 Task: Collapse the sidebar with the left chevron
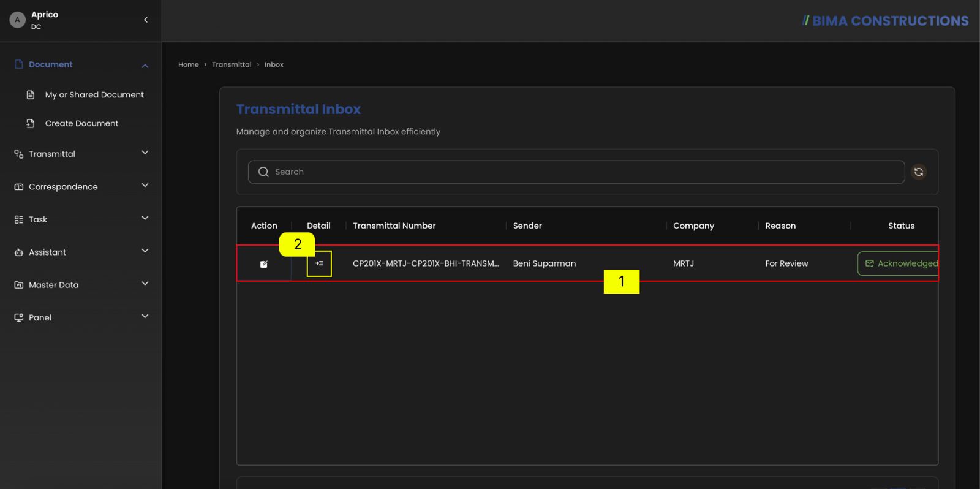[146, 20]
